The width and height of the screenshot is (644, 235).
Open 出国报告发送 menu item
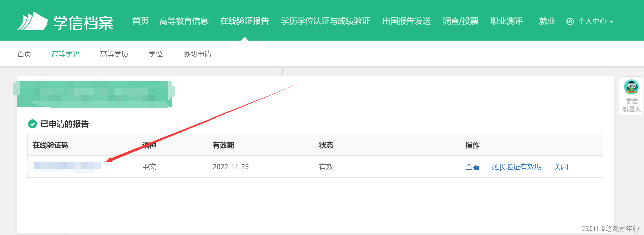click(406, 21)
